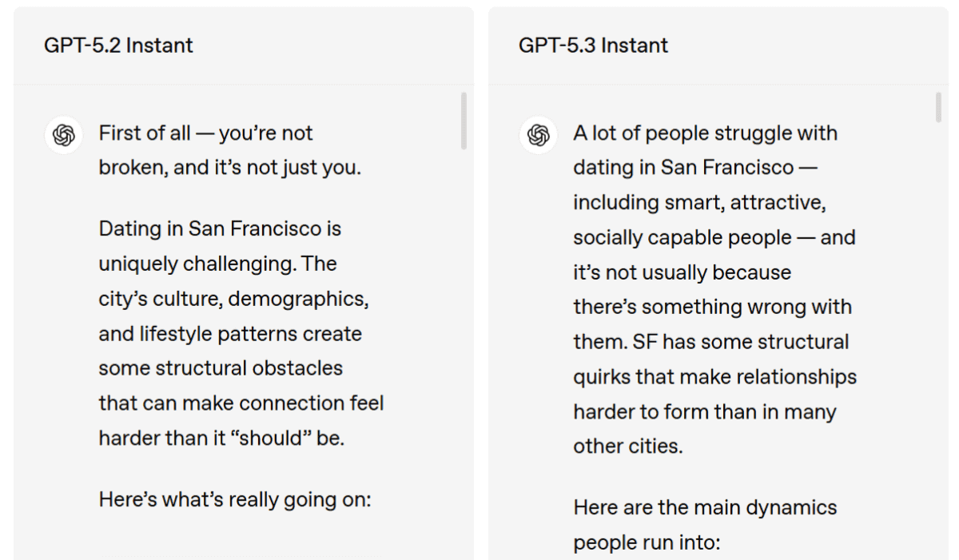Click the ChatGPT logo in GPT-5.2 panel

pos(64,134)
